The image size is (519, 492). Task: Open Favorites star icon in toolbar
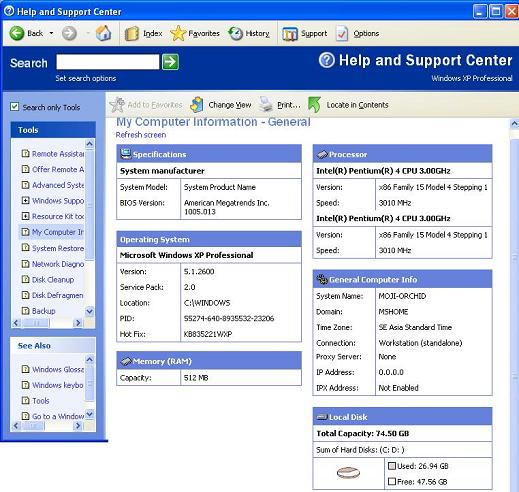pyautogui.click(x=178, y=33)
